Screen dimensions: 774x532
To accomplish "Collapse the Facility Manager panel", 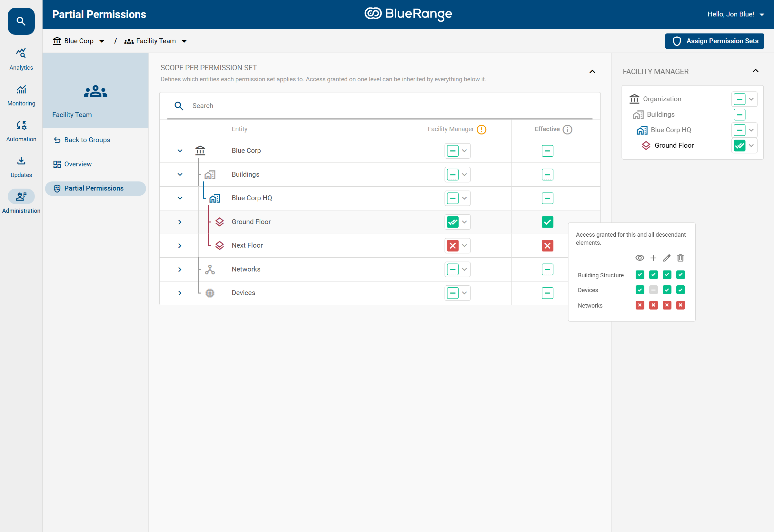I will [x=756, y=71].
